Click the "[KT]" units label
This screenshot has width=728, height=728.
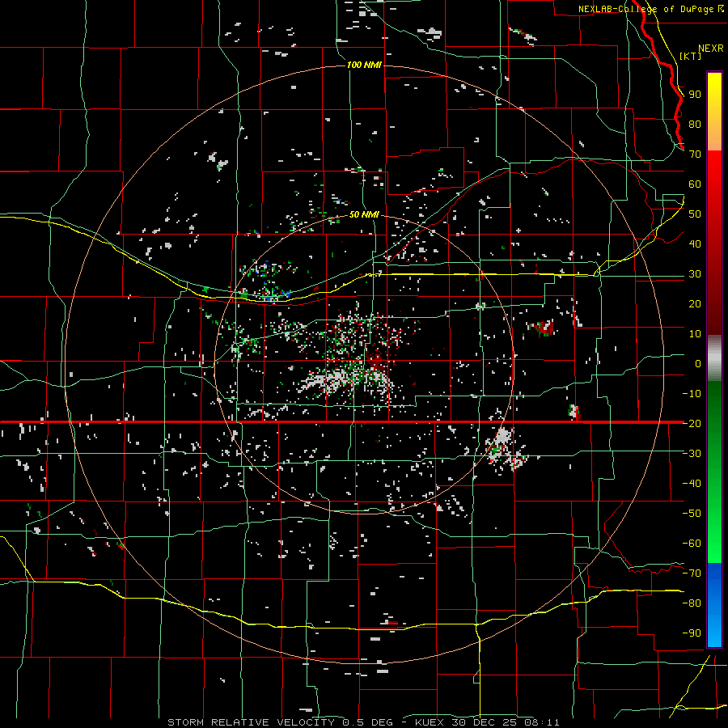pyautogui.click(x=690, y=56)
